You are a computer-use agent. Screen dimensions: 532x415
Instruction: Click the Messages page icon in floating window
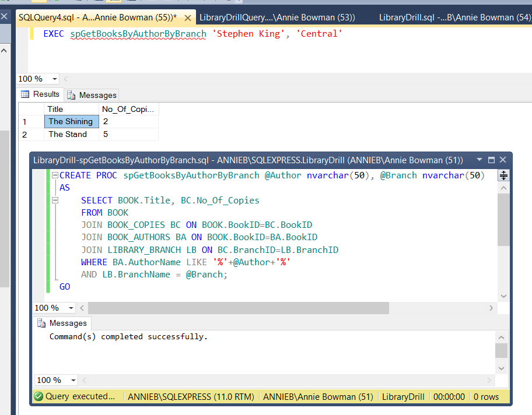click(x=41, y=323)
